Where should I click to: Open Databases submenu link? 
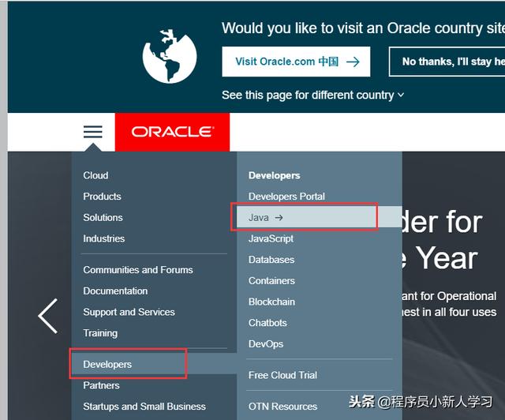coord(271,260)
